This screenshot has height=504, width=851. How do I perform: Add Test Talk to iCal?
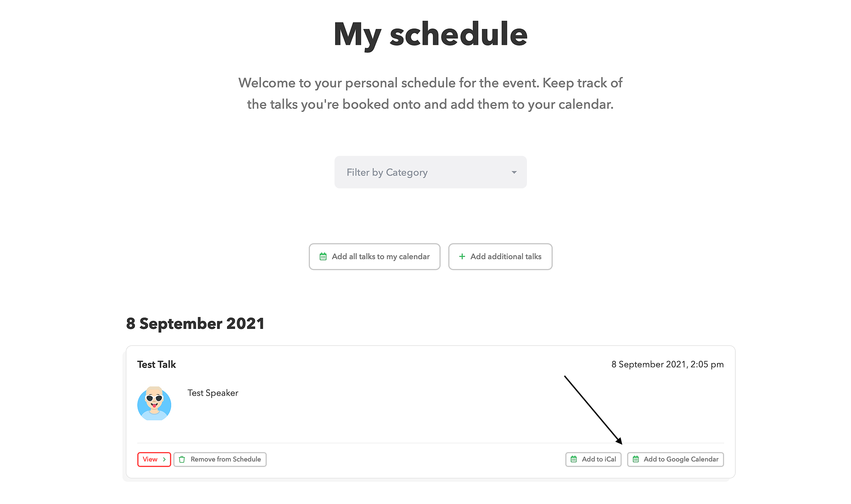point(593,459)
